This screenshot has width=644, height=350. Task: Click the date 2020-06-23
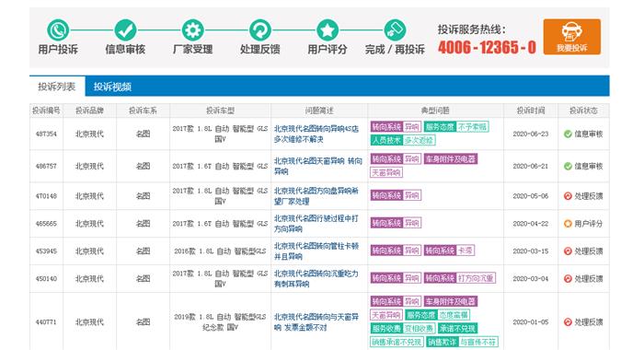coord(531,134)
